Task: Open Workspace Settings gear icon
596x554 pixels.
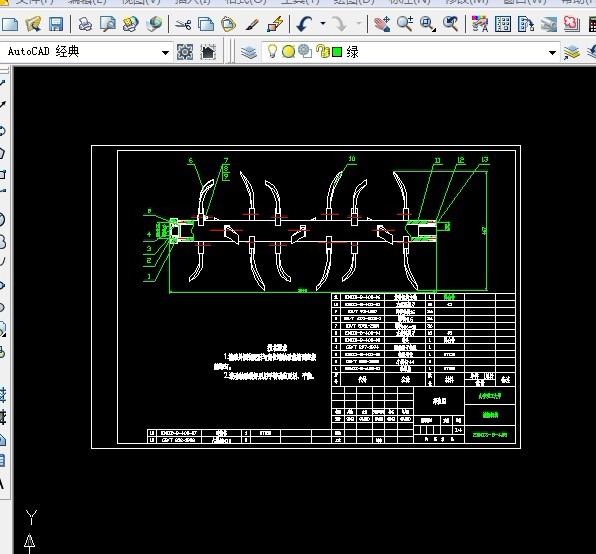Action: 185,52
